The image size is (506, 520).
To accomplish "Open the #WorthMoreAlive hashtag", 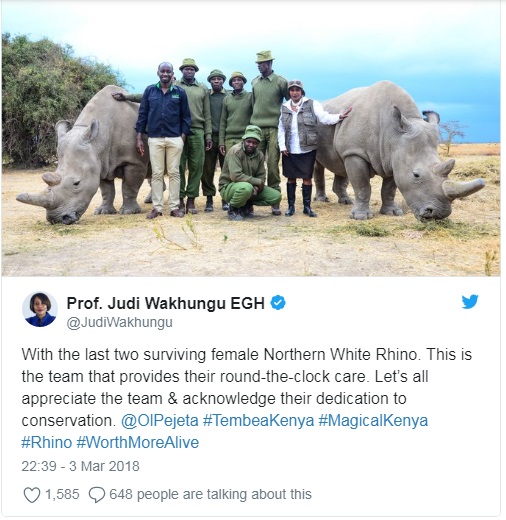I will click(x=138, y=443).
